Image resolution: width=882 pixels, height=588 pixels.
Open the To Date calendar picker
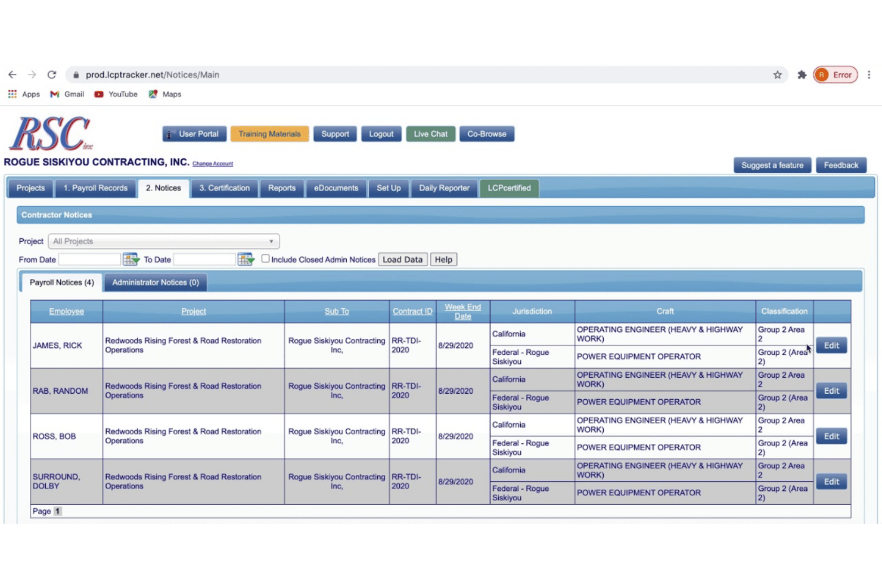pos(246,259)
